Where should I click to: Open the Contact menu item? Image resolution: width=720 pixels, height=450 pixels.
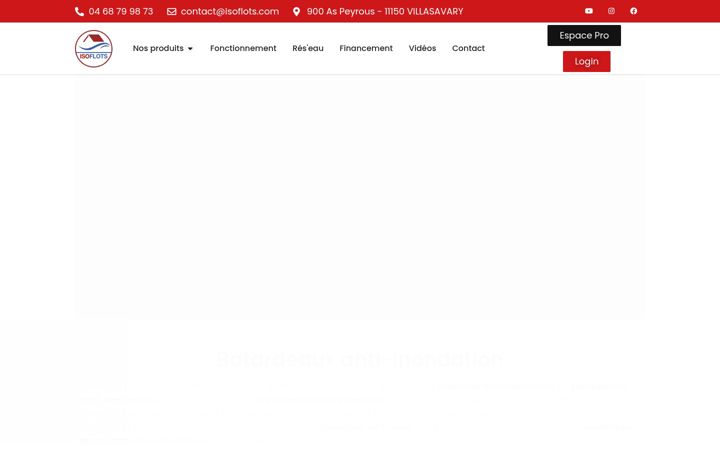468,48
